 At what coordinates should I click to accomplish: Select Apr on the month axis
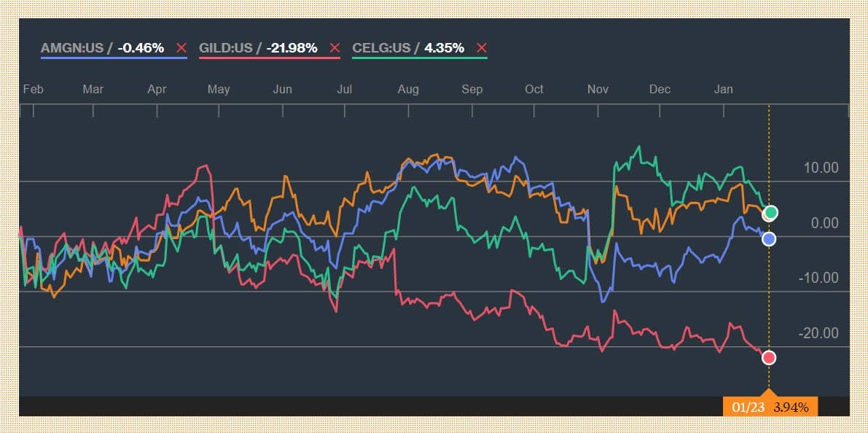[x=157, y=89]
